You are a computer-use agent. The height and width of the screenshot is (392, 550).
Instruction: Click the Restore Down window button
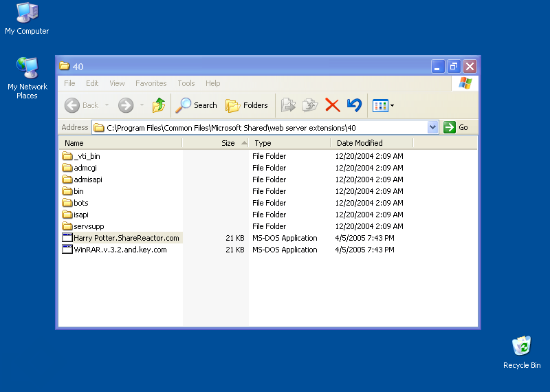(x=454, y=66)
